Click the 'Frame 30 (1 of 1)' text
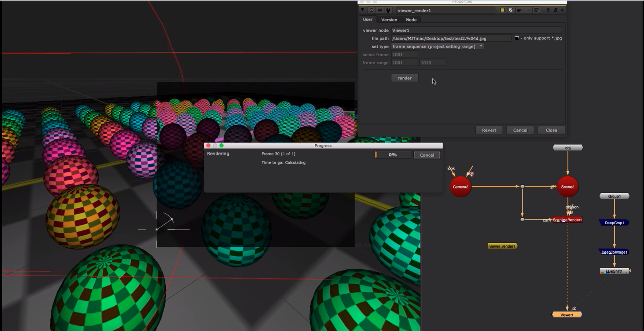 279,154
